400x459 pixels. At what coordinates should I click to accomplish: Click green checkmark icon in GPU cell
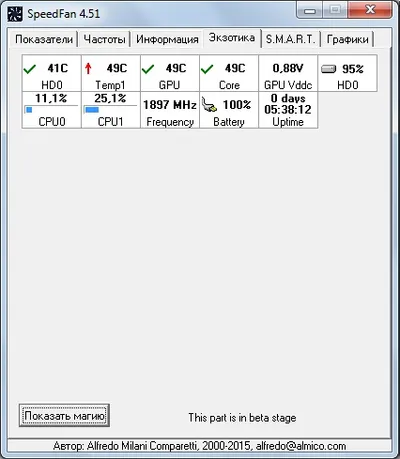(x=148, y=69)
